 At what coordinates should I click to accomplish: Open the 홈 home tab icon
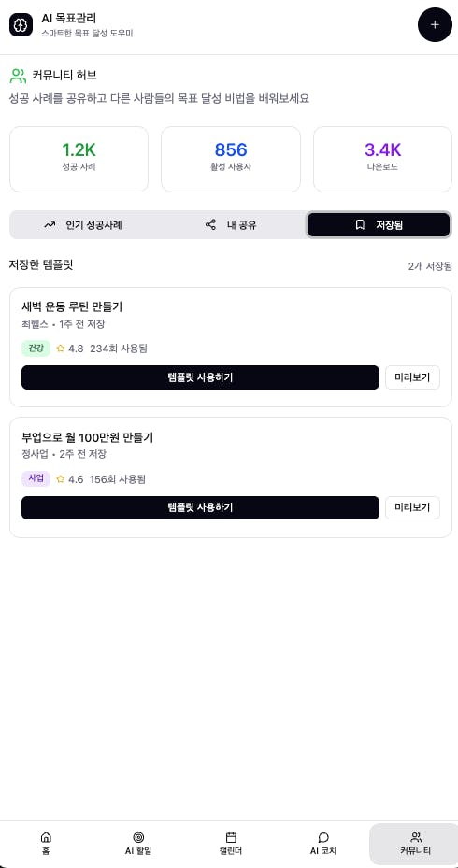[x=46, y=837]
